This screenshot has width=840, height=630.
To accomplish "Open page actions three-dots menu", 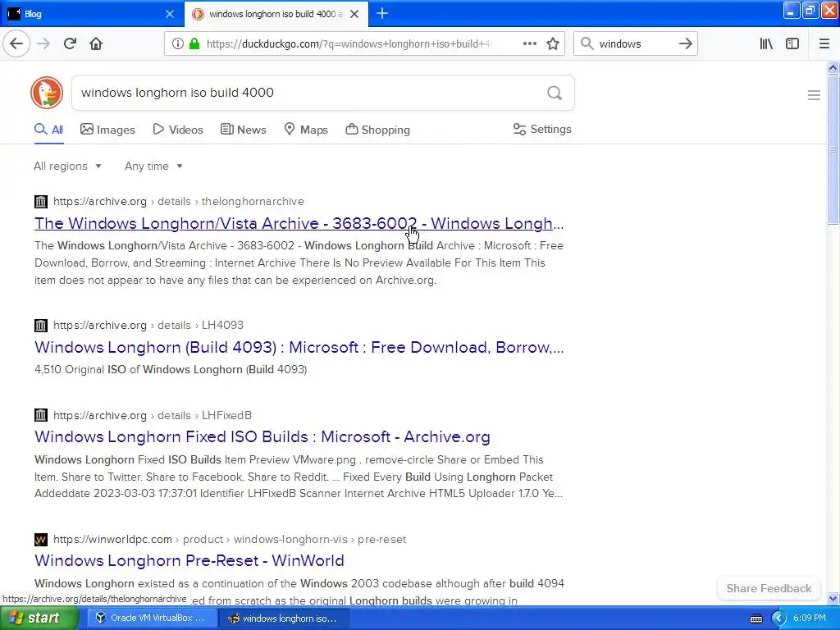I will click(530, 43).
